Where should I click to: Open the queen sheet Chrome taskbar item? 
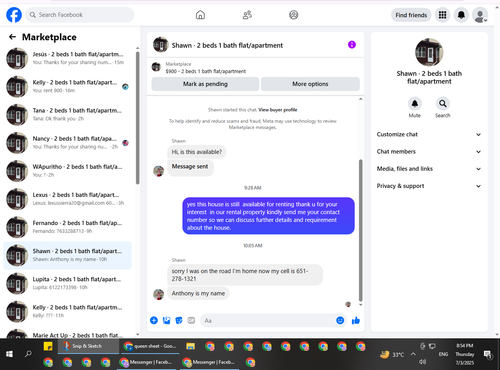150,346
